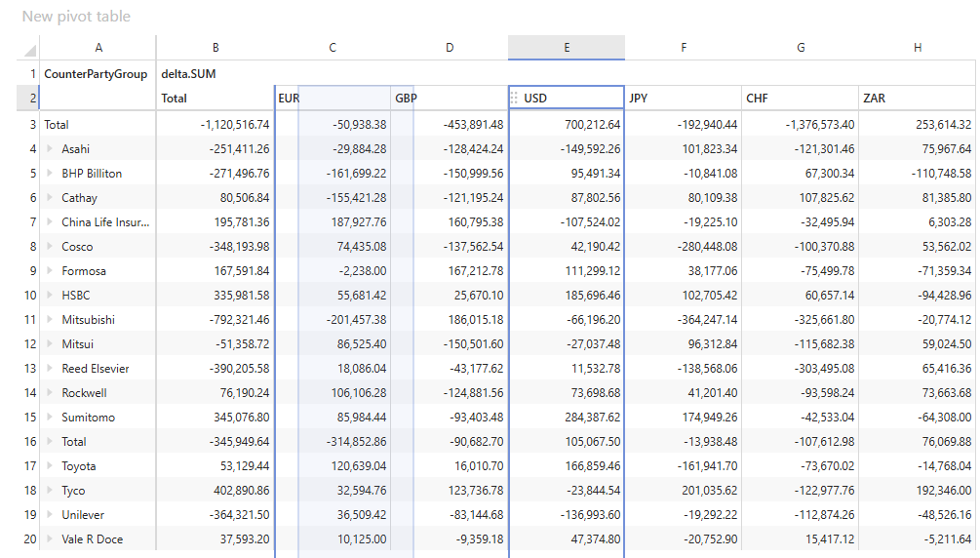
Task: Select column C header
Action: click(333, 48)
